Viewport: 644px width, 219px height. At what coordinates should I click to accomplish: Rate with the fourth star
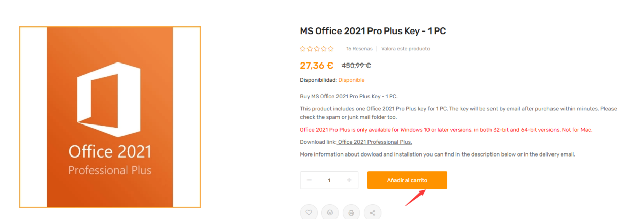coord(324,49)
